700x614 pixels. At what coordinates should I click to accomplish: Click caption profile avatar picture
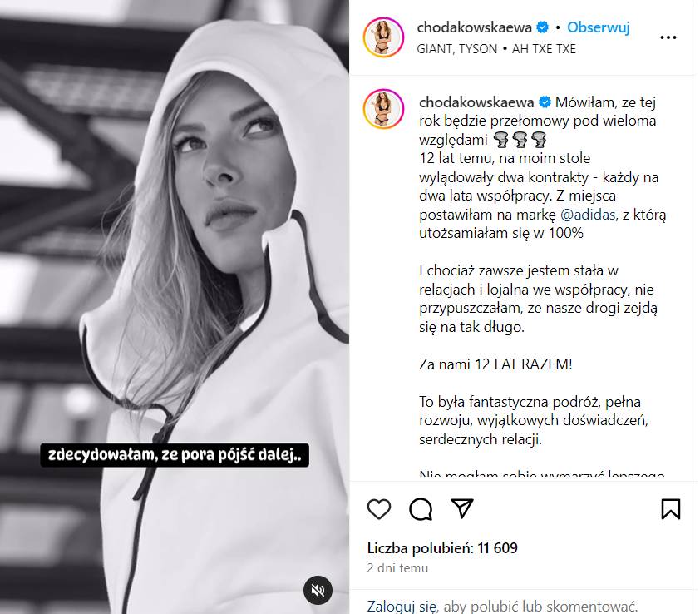(383, 109)
